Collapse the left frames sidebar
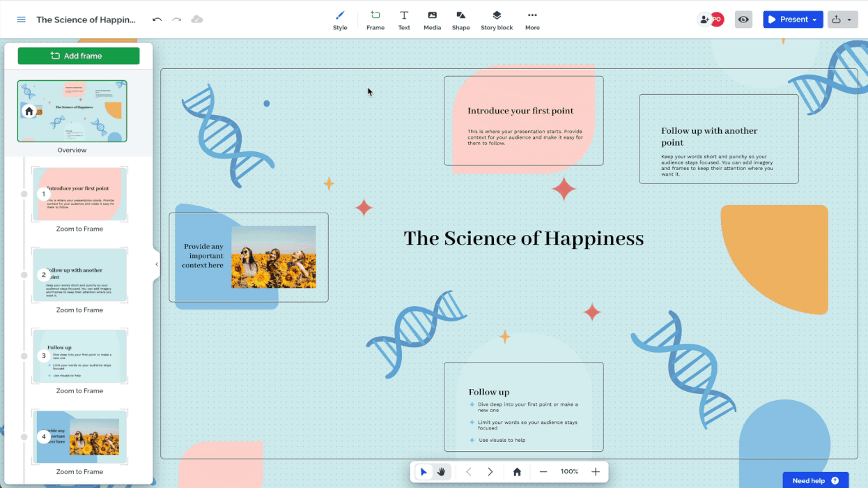This screenshot has width=868, height=488. click(157, 264)
